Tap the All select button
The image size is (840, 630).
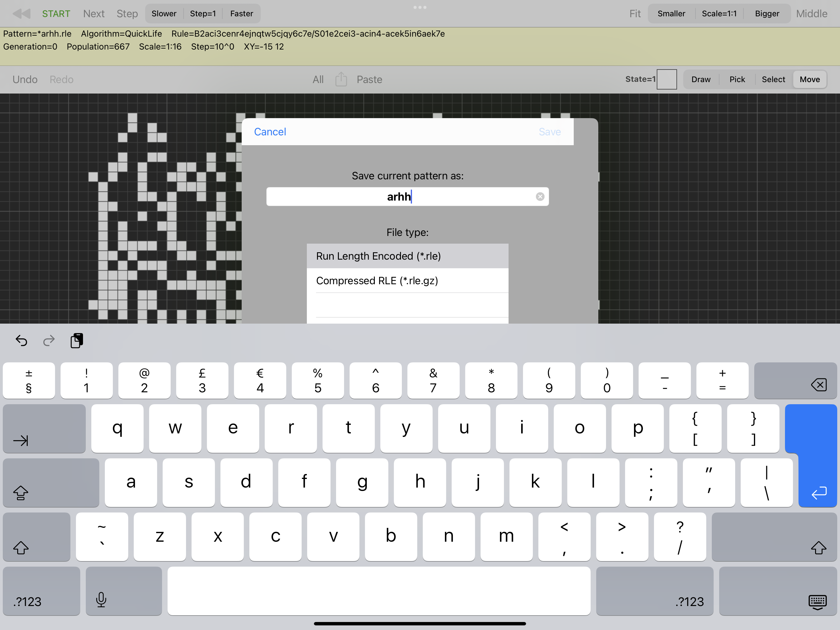[x=318, y=79]
